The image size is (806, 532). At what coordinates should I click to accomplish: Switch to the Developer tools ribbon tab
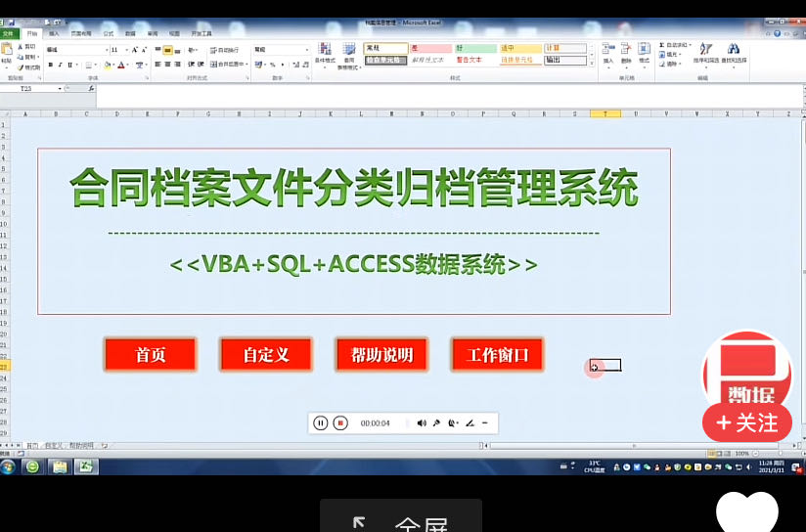coord(201,34)
